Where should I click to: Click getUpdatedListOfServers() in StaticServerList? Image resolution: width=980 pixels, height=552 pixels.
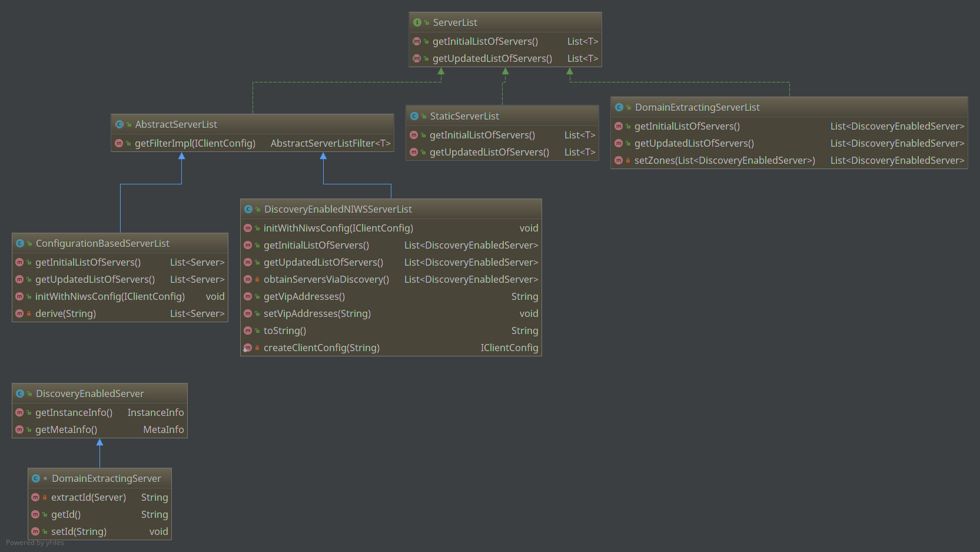pyautogui.click(x=489, y=152)
